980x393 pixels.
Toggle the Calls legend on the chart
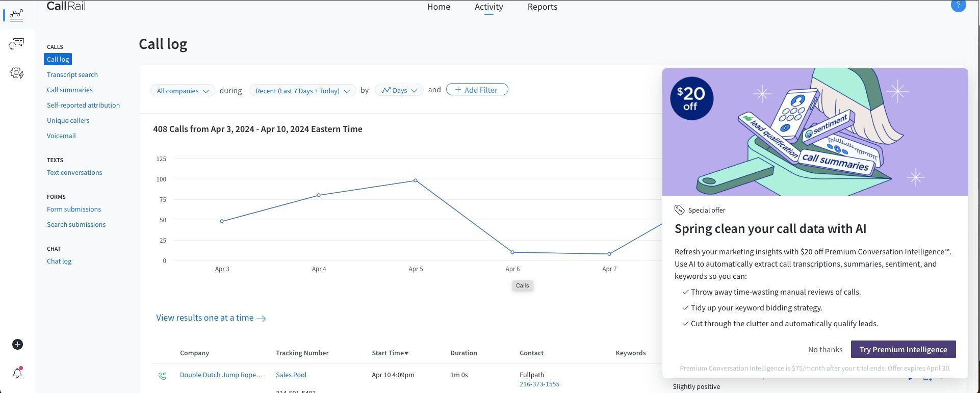pos(522,285)
